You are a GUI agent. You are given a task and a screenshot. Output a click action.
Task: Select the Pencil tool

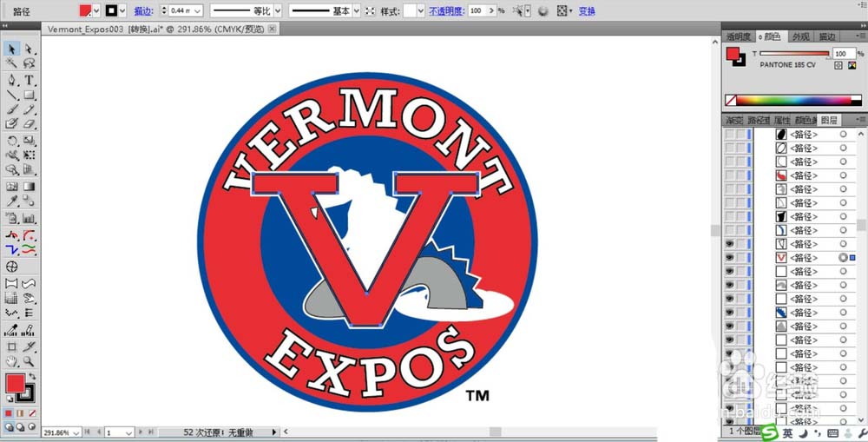[x=29, y=109]
